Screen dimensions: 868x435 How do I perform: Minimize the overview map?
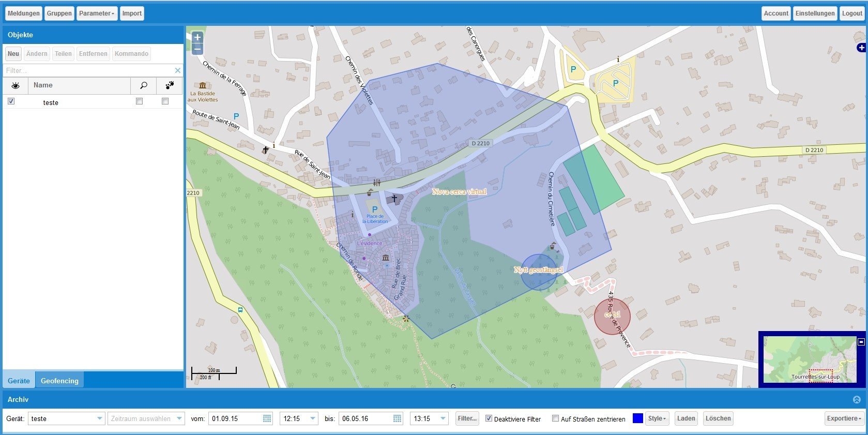pos(861,342)
